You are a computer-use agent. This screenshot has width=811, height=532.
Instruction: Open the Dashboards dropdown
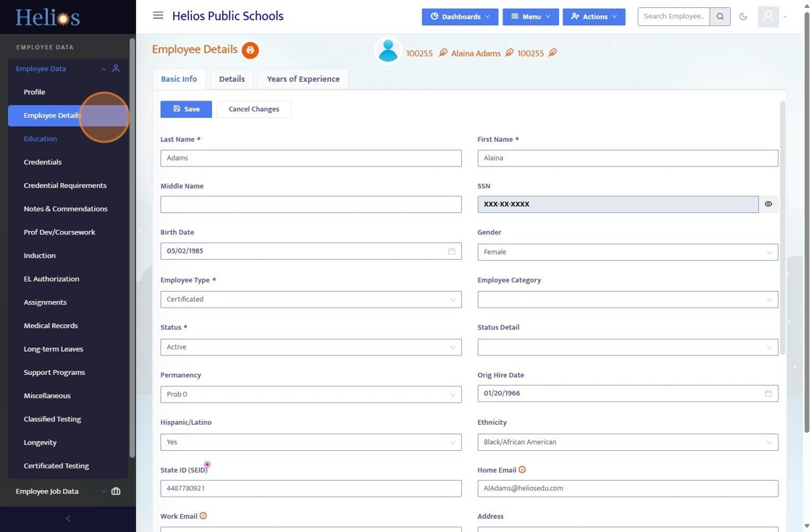point(460,17)
